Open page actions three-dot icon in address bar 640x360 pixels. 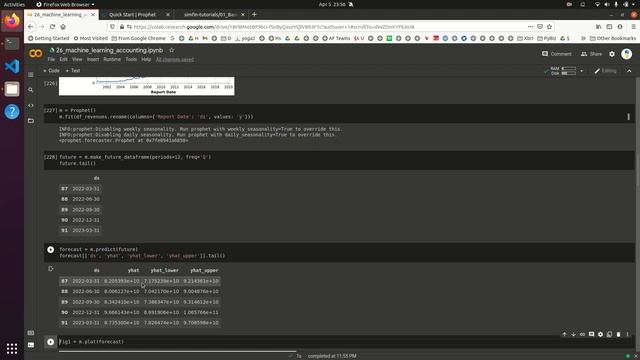530,27
